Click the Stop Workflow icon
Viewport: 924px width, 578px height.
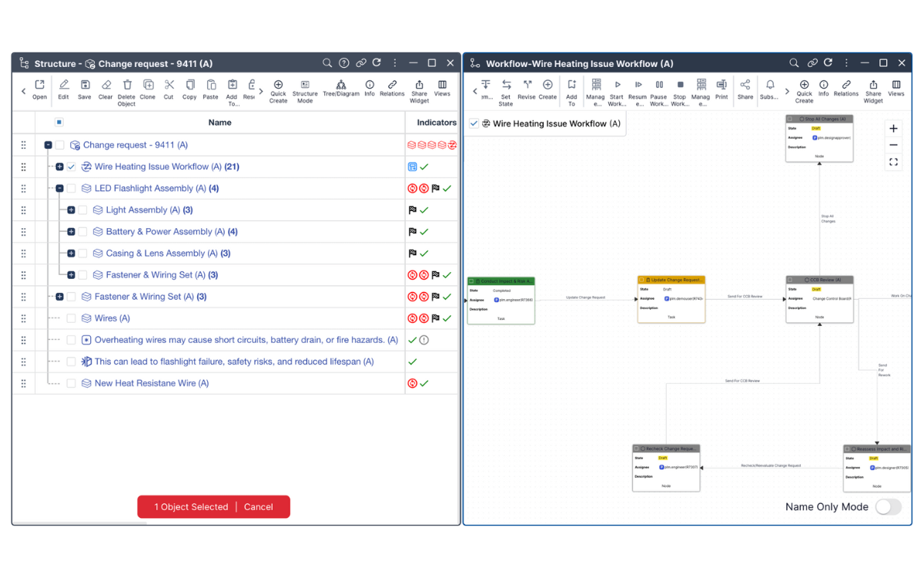680,85
